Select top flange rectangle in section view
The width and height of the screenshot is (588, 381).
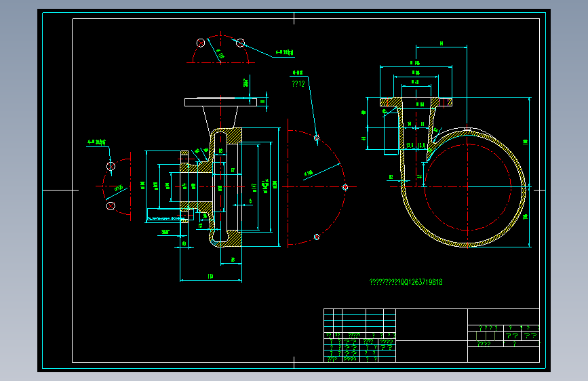(x=220, y=102)
